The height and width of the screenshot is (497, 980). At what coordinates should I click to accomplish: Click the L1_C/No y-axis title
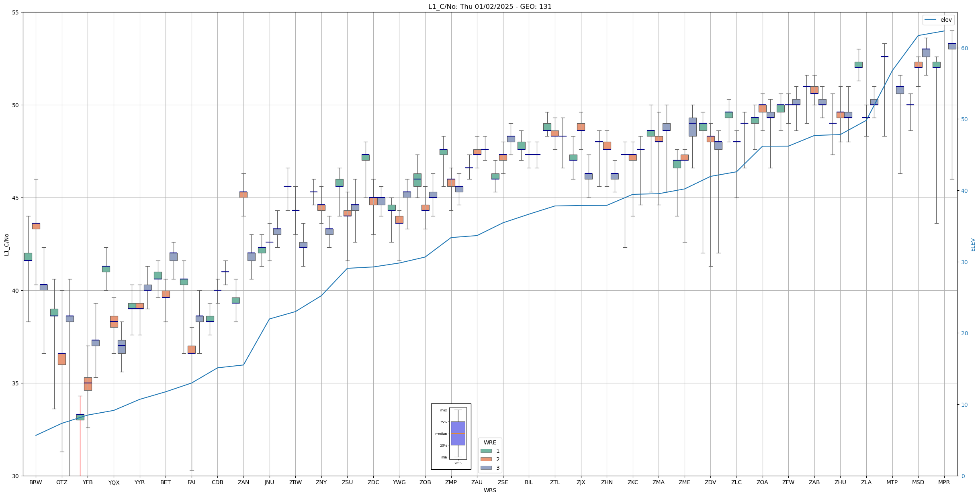(6, 244)
